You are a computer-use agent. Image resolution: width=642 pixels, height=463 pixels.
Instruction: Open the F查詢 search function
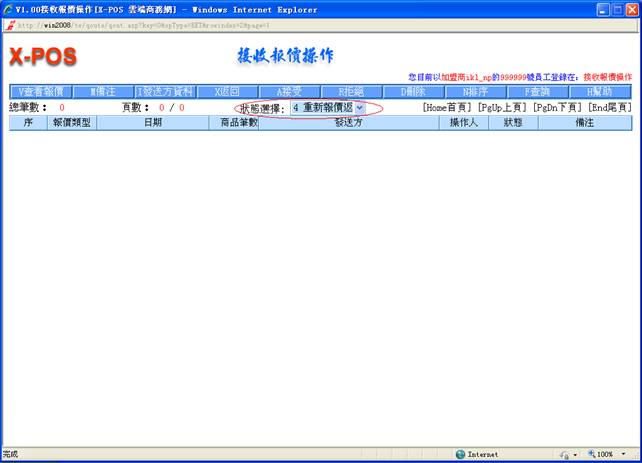[537, 91]
